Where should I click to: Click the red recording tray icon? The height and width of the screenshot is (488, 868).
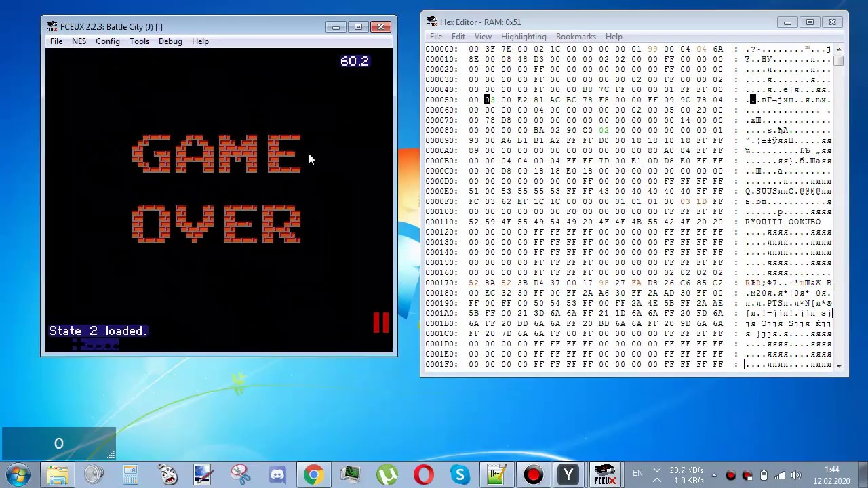[731, 475]
